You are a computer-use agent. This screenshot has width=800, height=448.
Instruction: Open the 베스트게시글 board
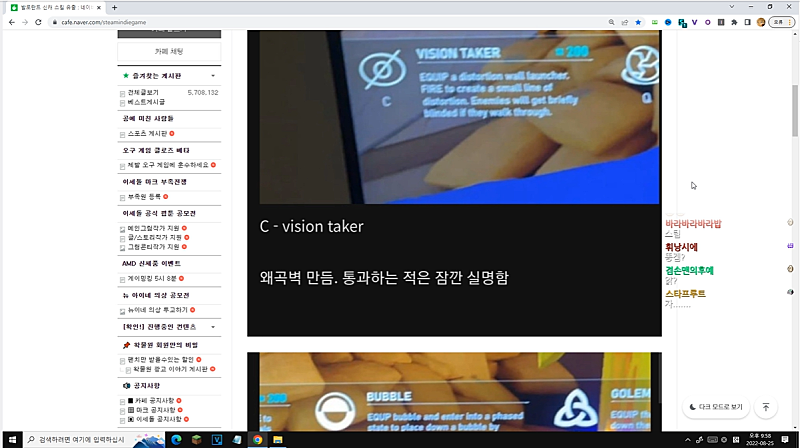click(146, 102)
